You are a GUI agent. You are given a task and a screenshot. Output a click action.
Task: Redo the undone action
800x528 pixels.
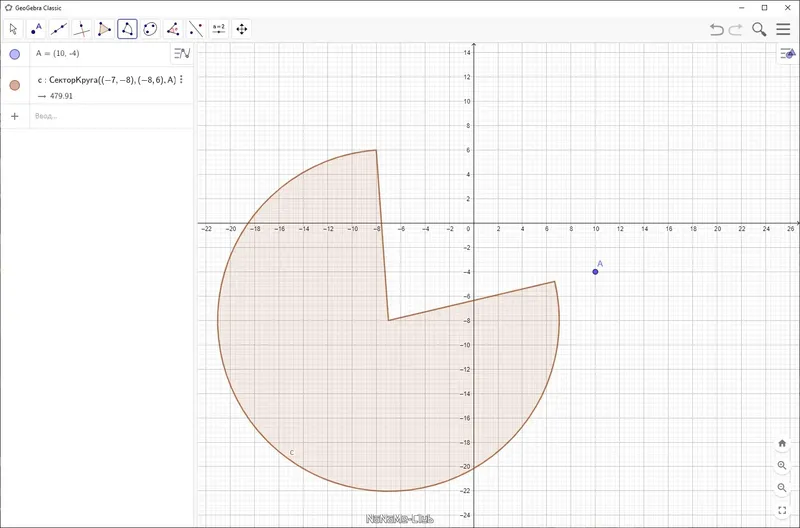coord(735,30)
